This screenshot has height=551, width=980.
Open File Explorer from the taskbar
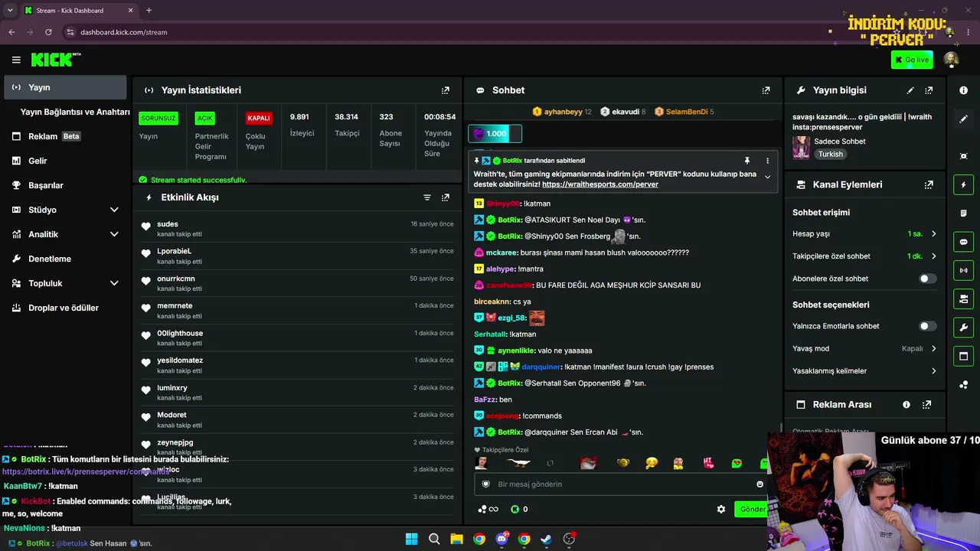click(456, 540)
